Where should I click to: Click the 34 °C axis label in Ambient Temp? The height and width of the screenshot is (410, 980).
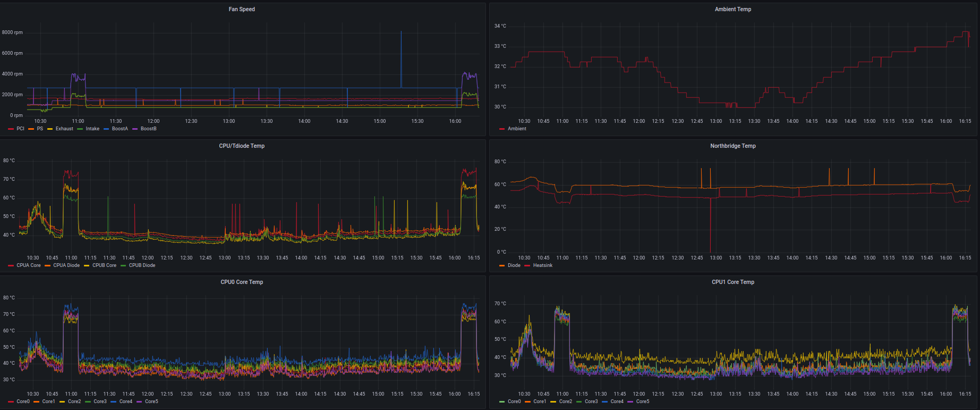(500, 26)
